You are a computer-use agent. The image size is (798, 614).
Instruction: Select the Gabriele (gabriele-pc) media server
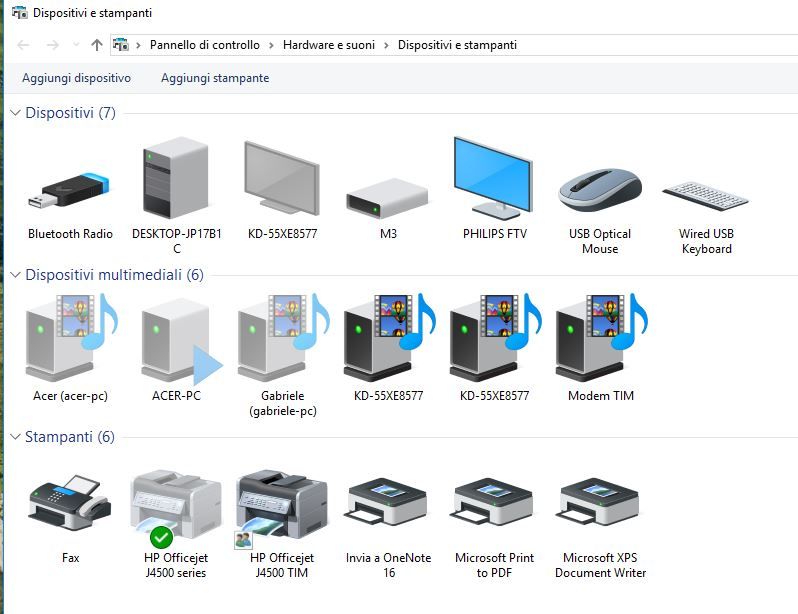tap(283, 337)
